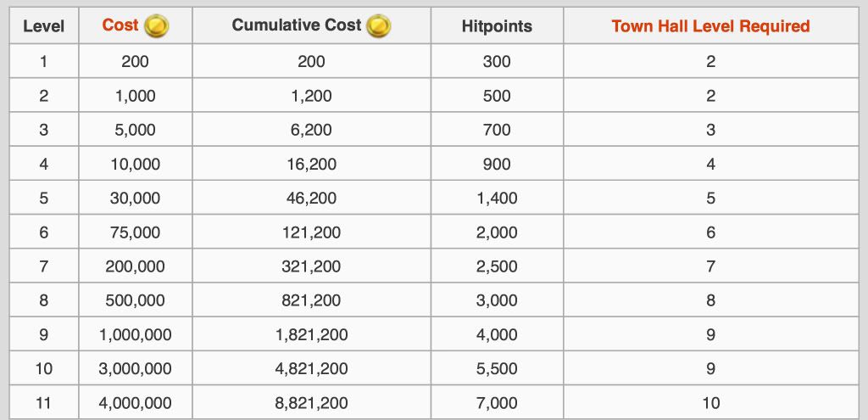868x420 pixels.
Task: Click the Level 4 row number cell
Action: coord(43,164)
